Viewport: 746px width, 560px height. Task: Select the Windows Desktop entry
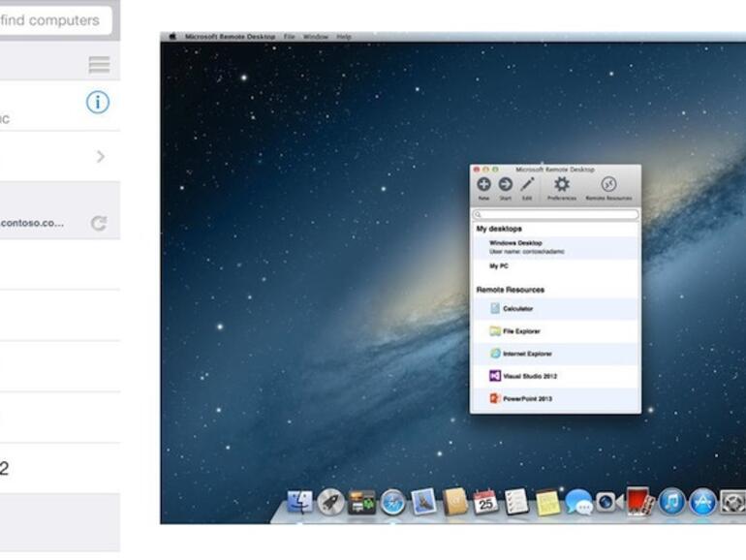tap(555, 247)
